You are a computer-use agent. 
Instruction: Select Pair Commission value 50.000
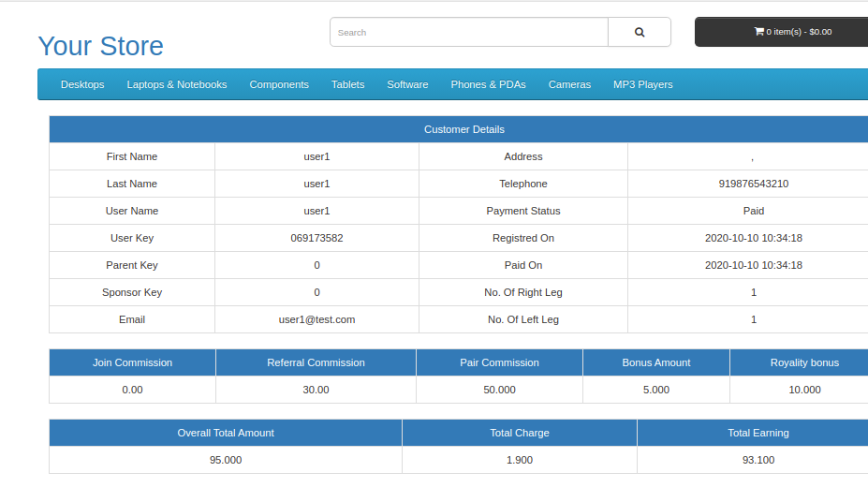click(499, 390)
